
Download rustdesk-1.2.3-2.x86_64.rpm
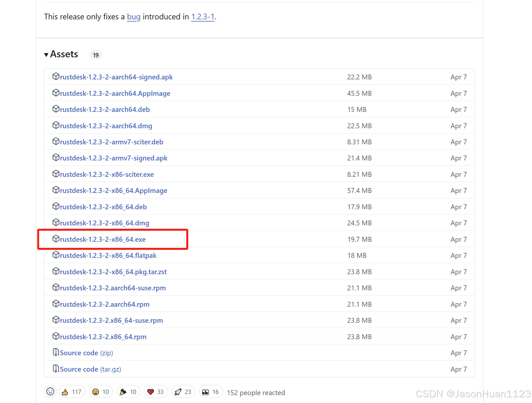[x=103, y=337]
